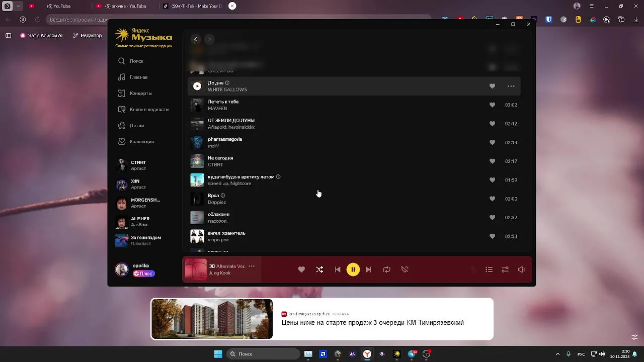644x362 pixels.
Task: Open the opo4ka profile avatar
Action: click(x=122, y=269)
